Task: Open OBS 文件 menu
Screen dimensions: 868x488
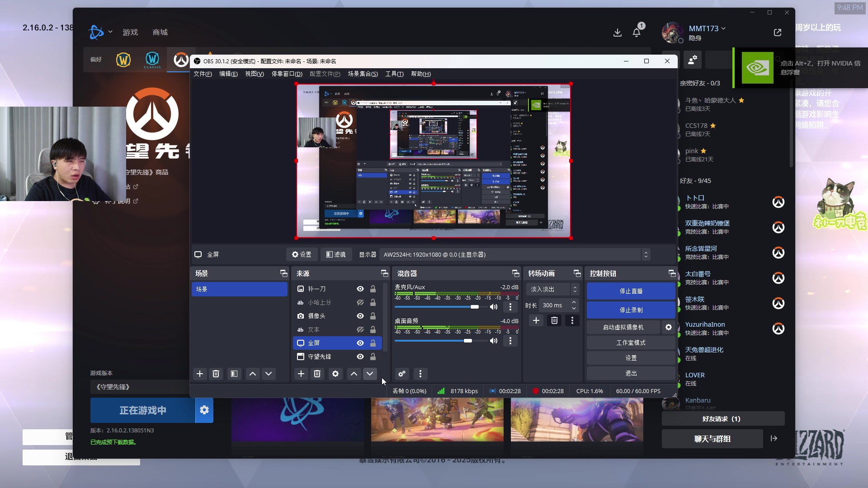Action: (x=203, y=74)
